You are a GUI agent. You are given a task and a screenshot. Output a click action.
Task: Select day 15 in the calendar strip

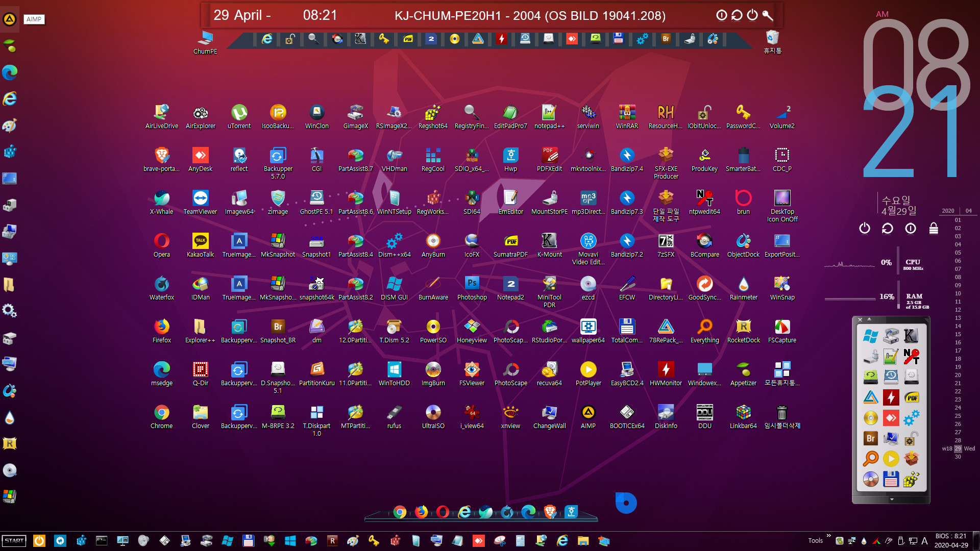coord(958,334)
